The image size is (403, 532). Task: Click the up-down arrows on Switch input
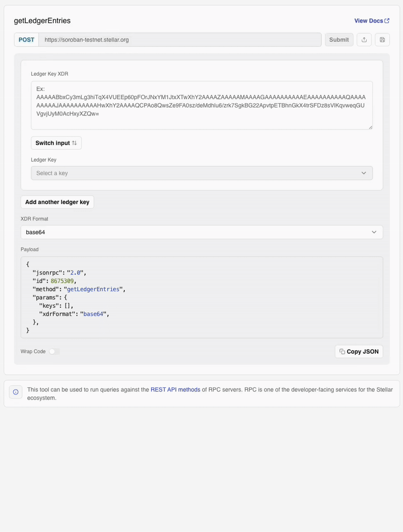pyautogui.click(x=74, y=143)
